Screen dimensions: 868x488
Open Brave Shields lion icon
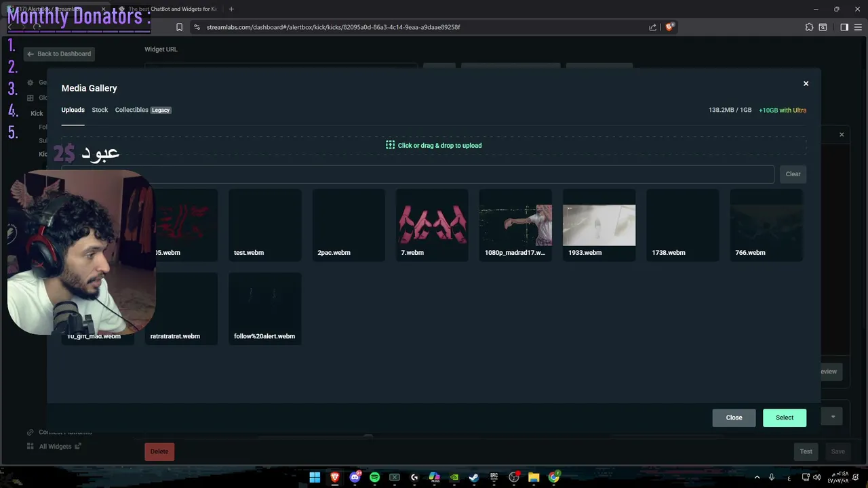[669, 27]
